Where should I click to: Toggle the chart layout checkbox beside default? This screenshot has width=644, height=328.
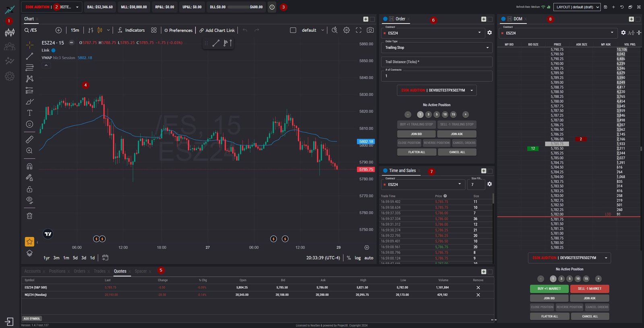pos(293,30)
